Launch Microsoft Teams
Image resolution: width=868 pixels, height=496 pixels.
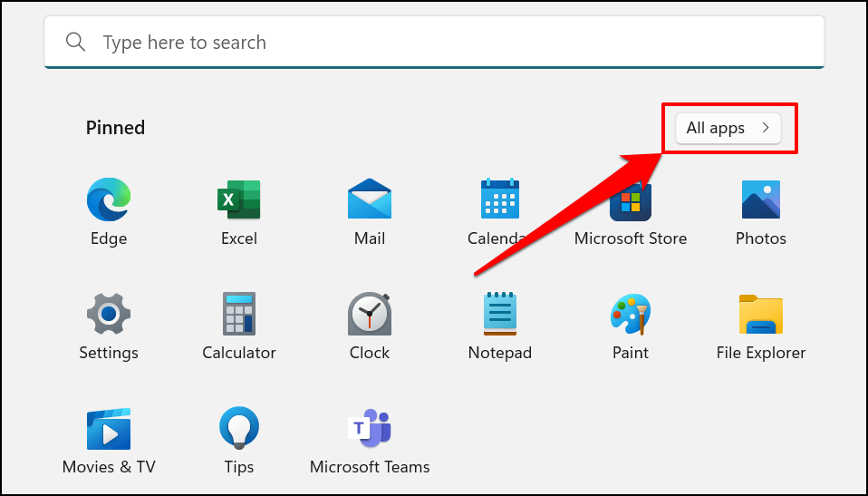[x=370, y=428]
